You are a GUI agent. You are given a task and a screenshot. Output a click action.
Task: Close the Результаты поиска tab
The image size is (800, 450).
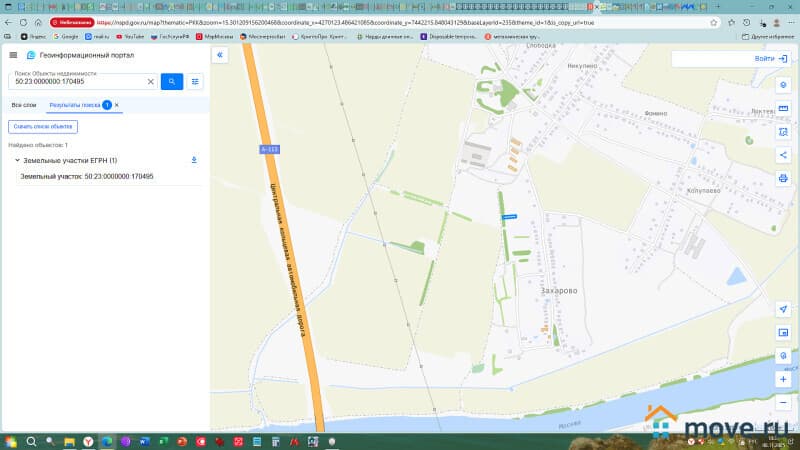pyautogui.click(x=117, y=105)
